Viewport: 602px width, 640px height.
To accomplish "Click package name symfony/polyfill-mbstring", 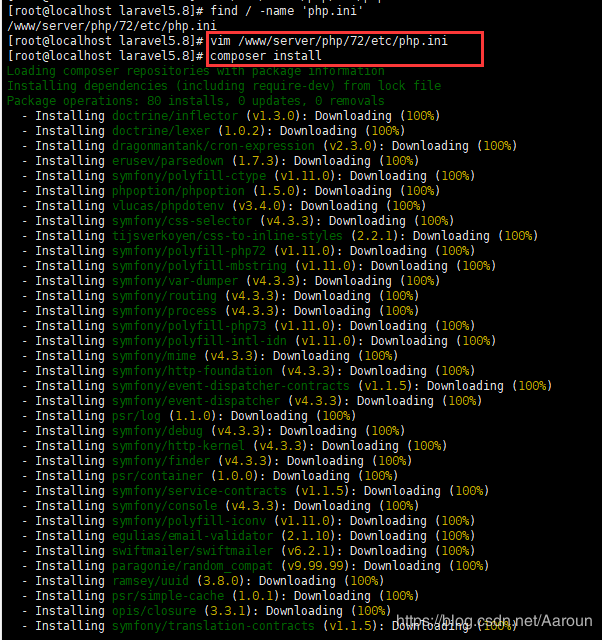I will click(200, 266).
